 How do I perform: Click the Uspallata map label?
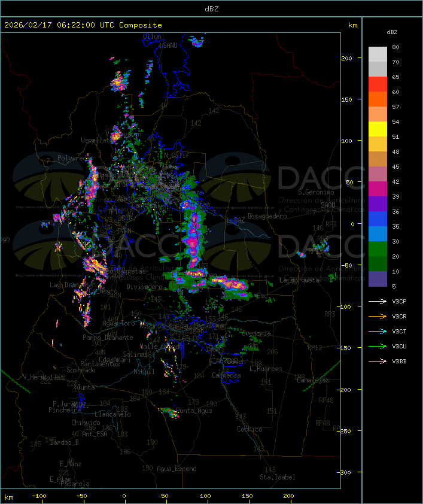(96, 140)
